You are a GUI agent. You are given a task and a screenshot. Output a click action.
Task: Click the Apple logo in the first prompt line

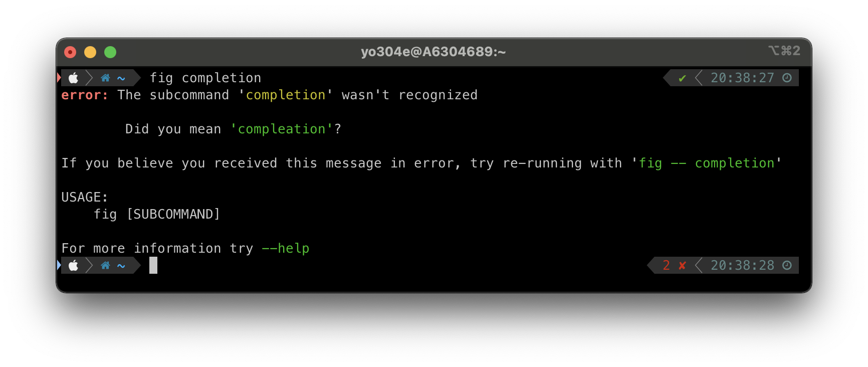73,78
